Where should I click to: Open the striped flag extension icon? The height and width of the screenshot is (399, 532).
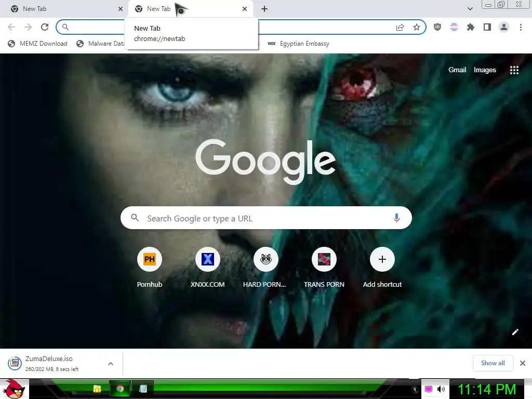[x=454, y=27]
